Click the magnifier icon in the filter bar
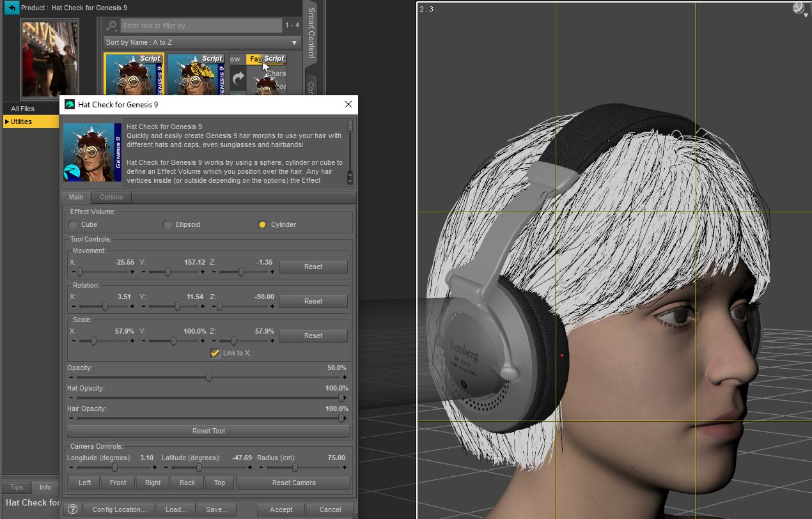812x519 pixels. coord(112,26)
